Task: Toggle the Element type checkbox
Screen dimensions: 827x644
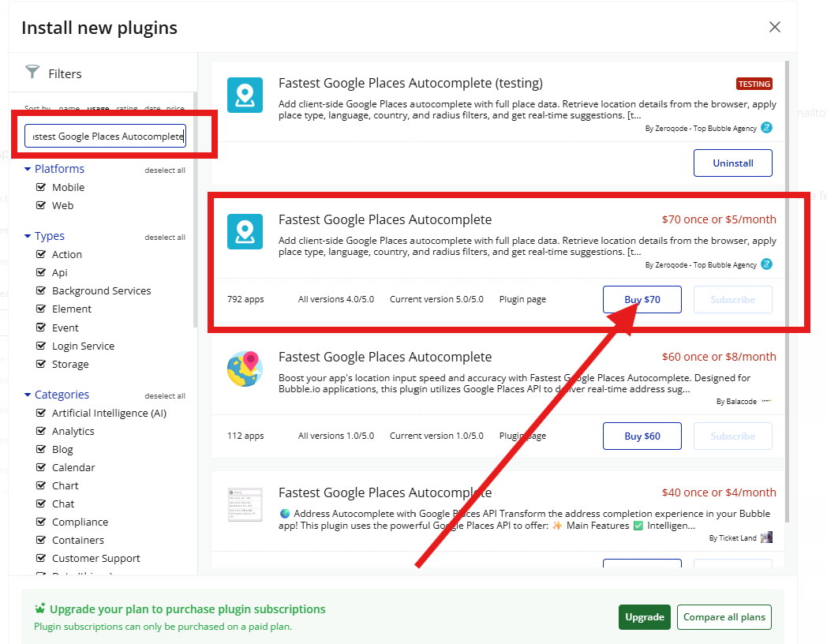Action: click(40, 309)
